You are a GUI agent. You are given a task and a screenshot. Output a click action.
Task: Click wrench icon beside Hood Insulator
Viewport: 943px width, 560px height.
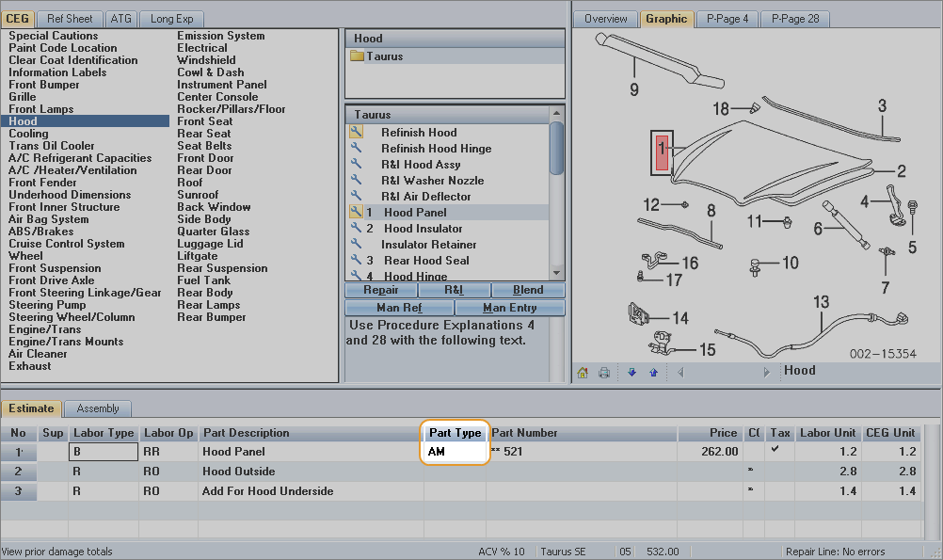tap(357, 229)
